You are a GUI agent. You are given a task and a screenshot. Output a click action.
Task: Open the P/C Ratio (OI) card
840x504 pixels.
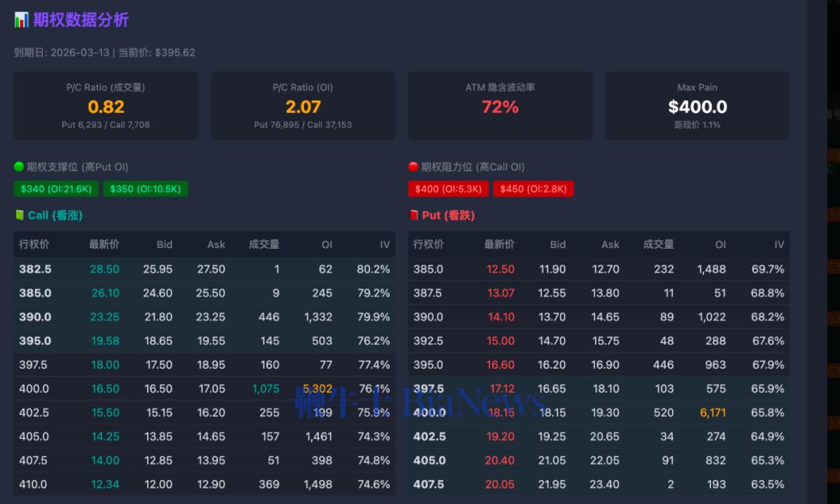(303, 107)
